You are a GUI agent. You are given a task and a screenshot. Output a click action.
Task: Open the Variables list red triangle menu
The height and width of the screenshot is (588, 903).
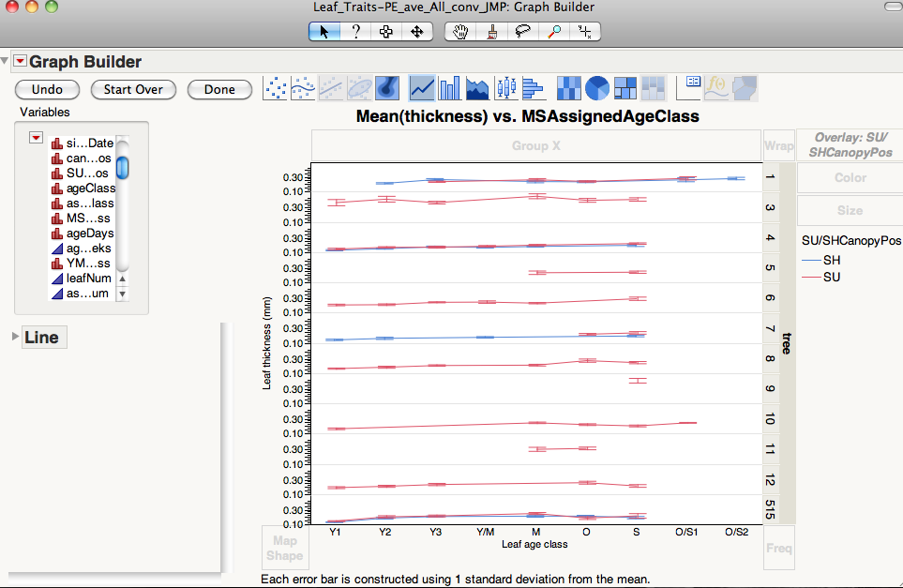tap(36, 138)
